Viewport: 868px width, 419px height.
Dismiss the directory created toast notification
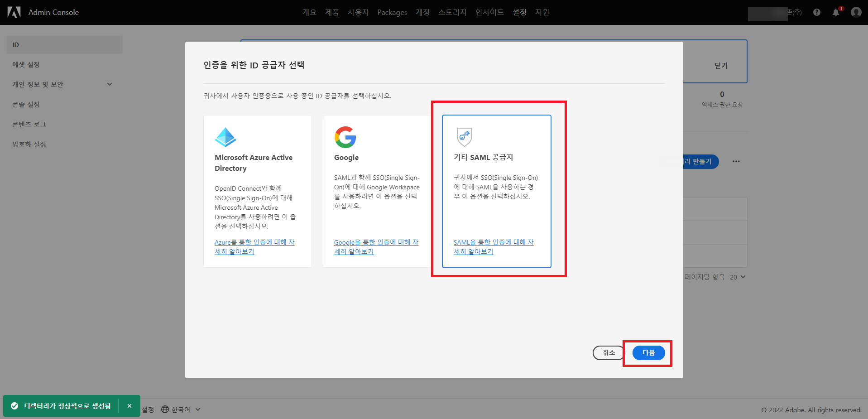point(129,406)
